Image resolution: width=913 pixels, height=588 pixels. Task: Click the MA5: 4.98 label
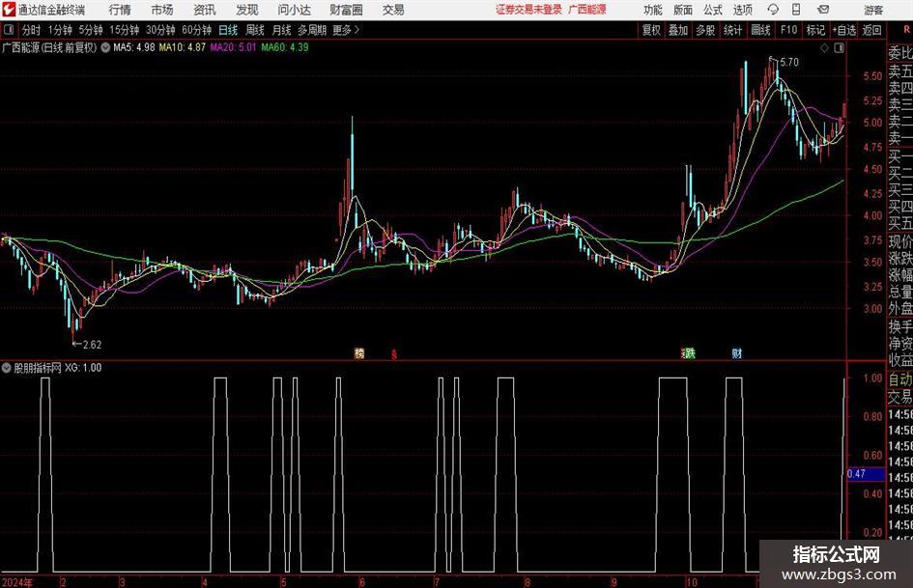[x=134, y=47]
